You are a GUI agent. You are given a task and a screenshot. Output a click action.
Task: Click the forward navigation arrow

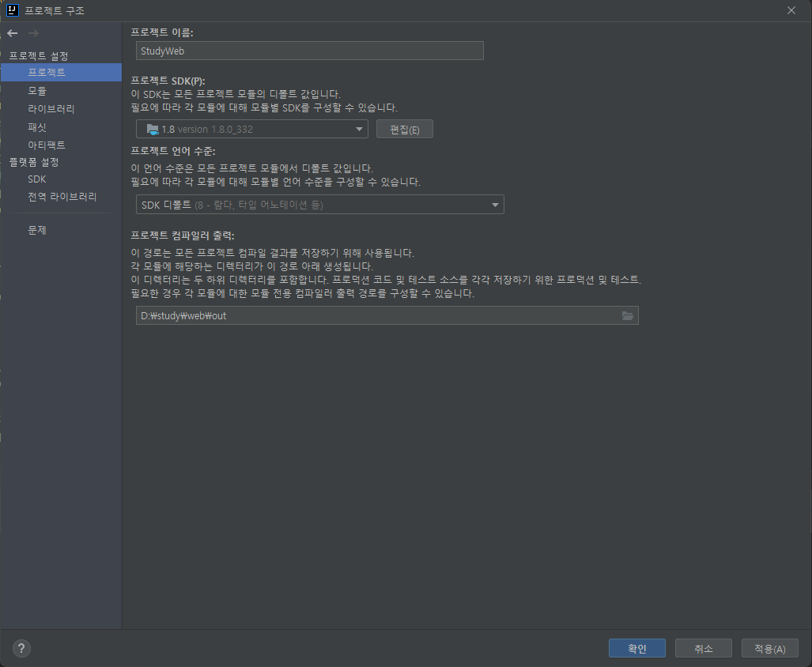tap(34, 33)
